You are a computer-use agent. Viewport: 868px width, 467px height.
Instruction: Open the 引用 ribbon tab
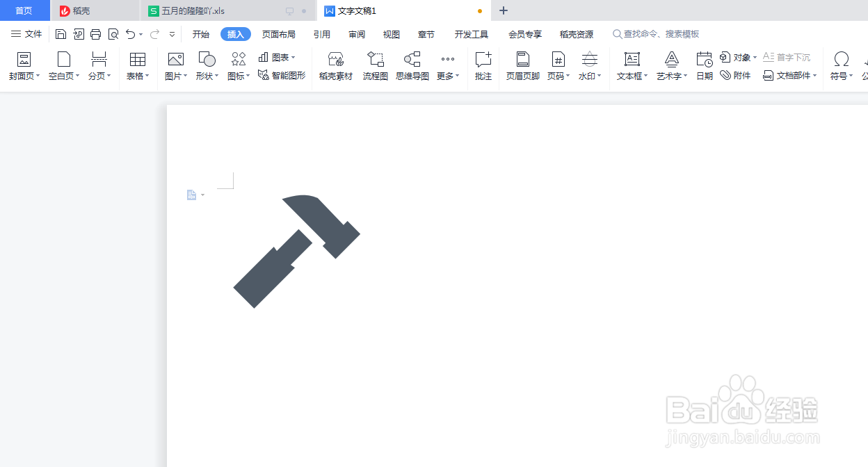[322, 34]
